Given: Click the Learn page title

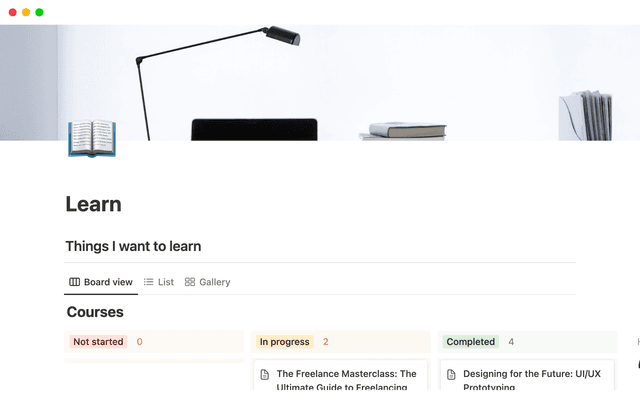Looking at the screenshot, I should (93, 204).
